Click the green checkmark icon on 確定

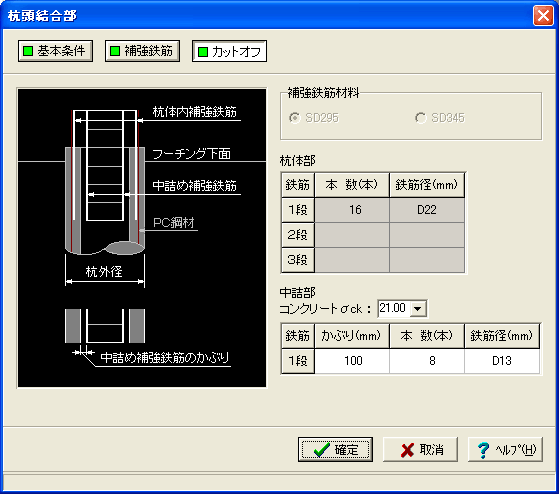click(x=322, y=450)
